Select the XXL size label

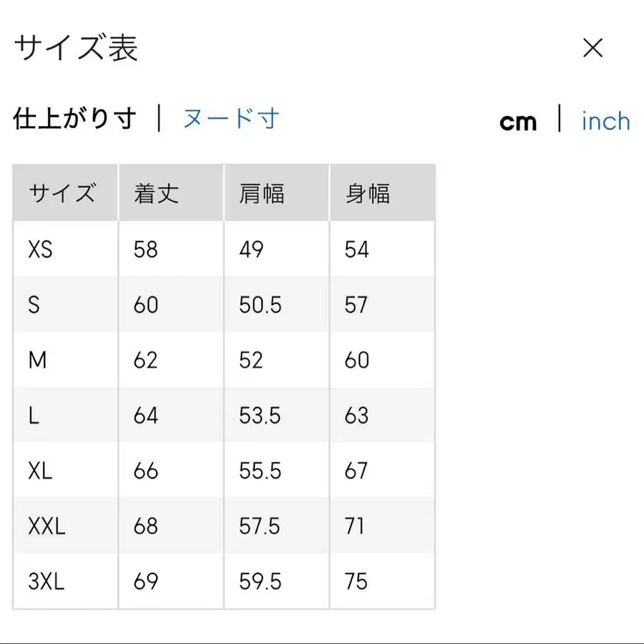point(47,527)
